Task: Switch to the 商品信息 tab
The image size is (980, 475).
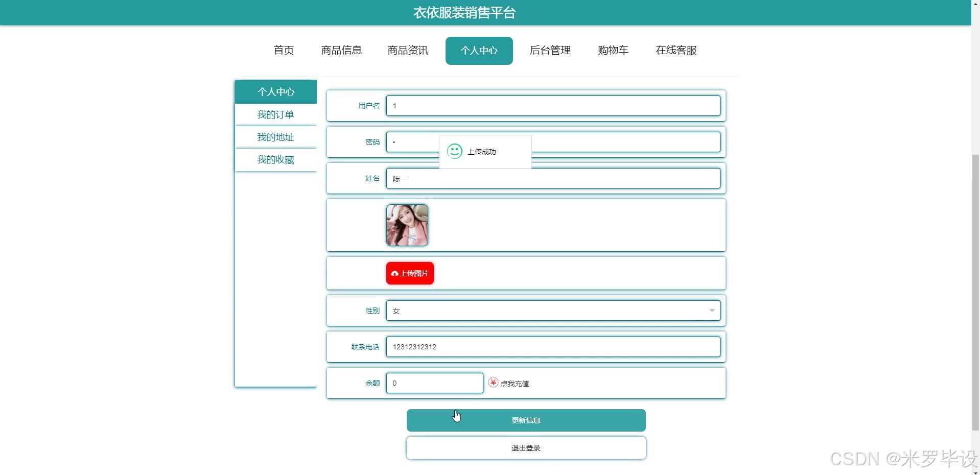Action: pyautogui.click(x=341, y=50)
